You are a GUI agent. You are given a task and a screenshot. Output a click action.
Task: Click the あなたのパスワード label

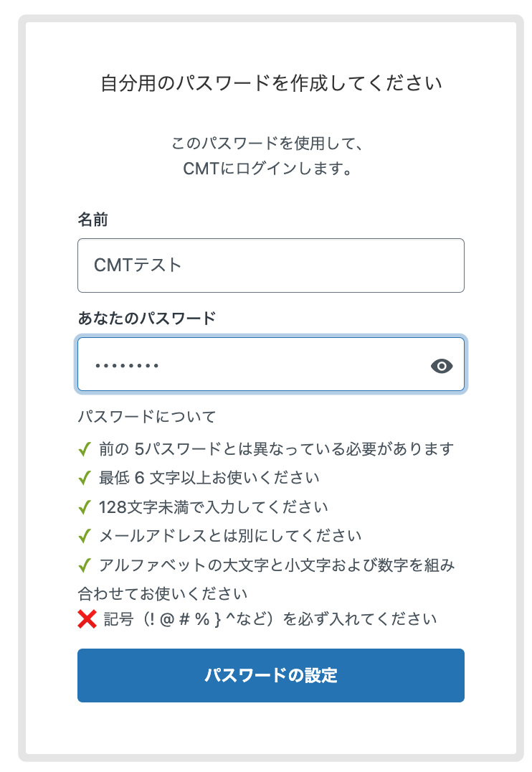click(146, 319)
